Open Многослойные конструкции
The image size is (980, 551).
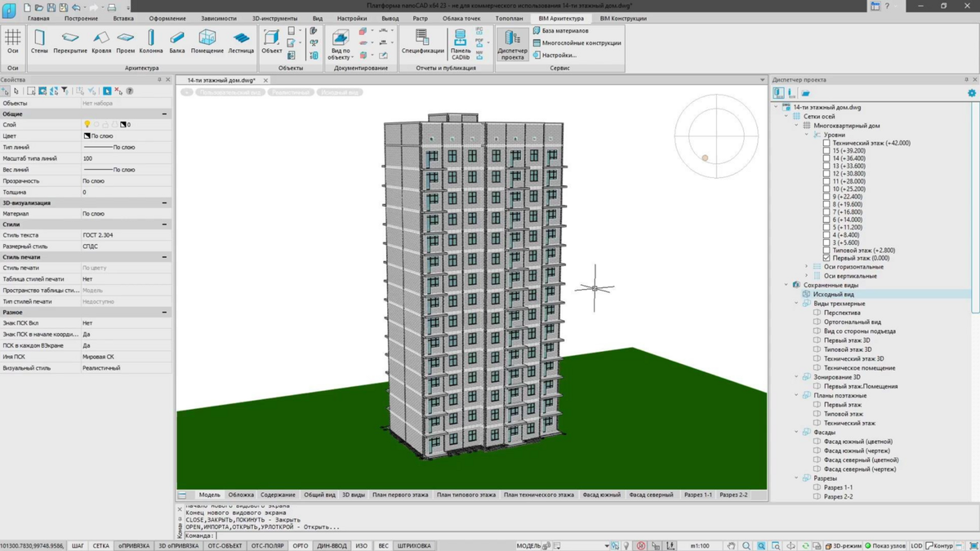click(577, 42)
